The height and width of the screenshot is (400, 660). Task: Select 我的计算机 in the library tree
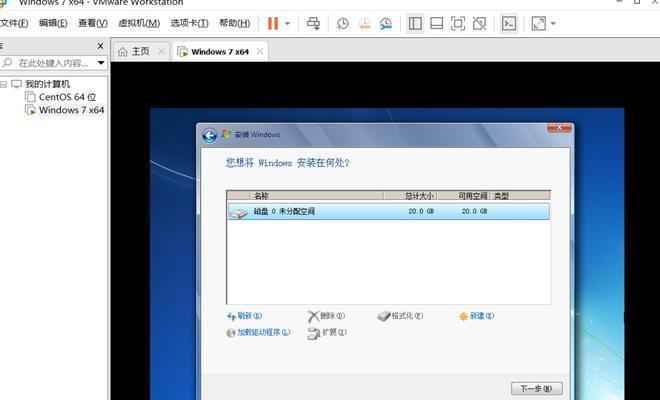pyautogui.click(x=47, y=84)
